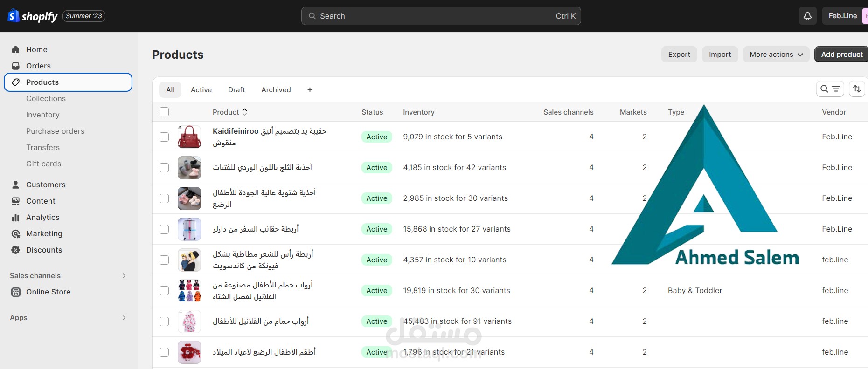This screenshot has width=868, height=369.
Task: Expand the Sales channels section chevron
Action: 124,276
